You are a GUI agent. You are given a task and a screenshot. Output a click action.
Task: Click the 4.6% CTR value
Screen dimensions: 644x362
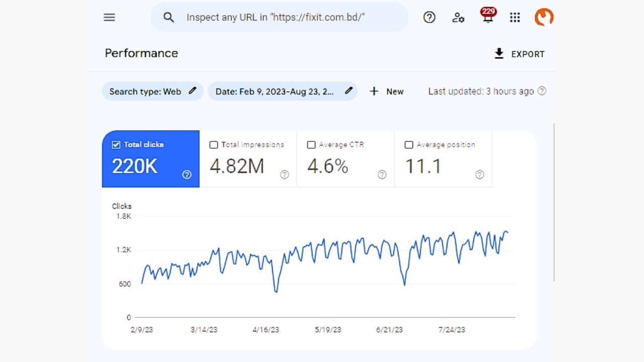tap(328, 166)
